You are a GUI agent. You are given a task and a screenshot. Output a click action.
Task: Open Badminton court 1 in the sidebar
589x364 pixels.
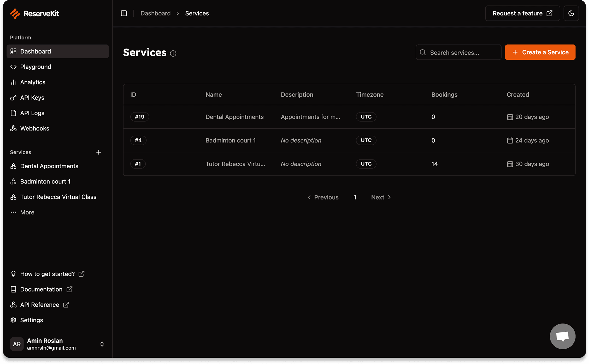(58, 182)
